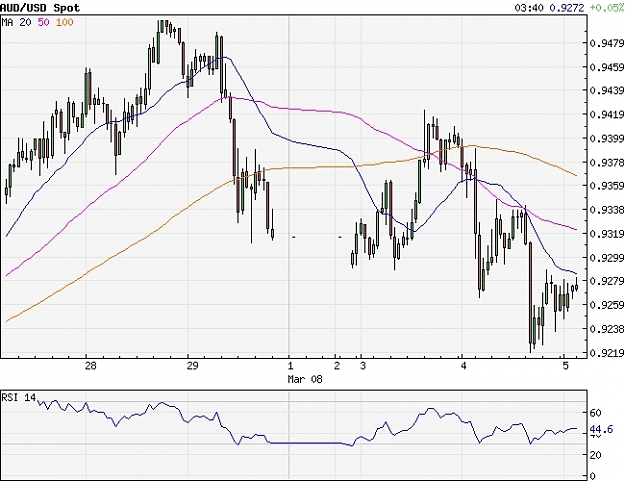Click the 0.9319 price axis label
Image resolution: width=625 pixels, height=481 pixels.
pos(606,234)
